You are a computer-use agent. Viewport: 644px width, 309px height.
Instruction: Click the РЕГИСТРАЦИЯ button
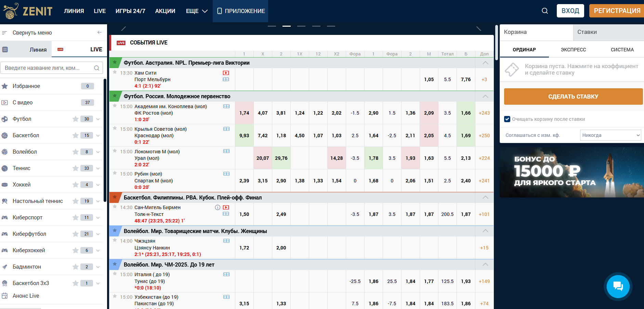coord(617,11)
